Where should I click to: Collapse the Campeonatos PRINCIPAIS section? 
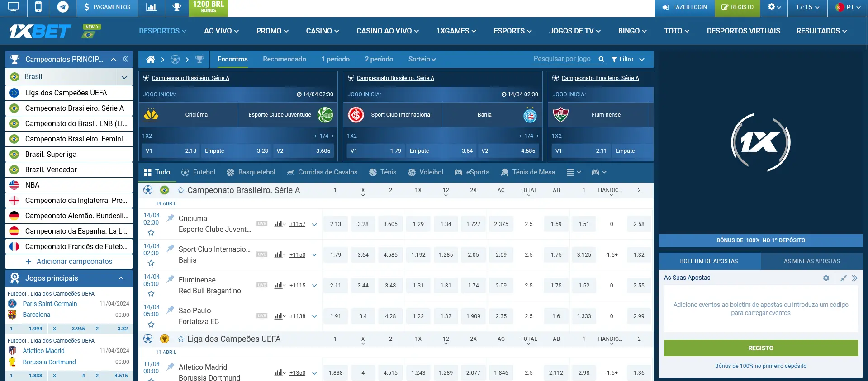tap(114, 59)
